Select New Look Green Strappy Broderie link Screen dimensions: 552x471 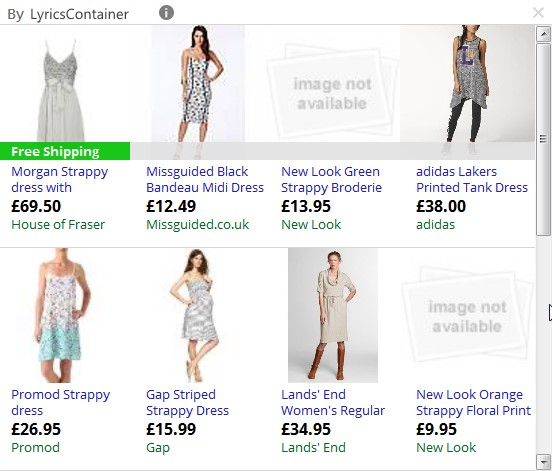tap(331, 180)
